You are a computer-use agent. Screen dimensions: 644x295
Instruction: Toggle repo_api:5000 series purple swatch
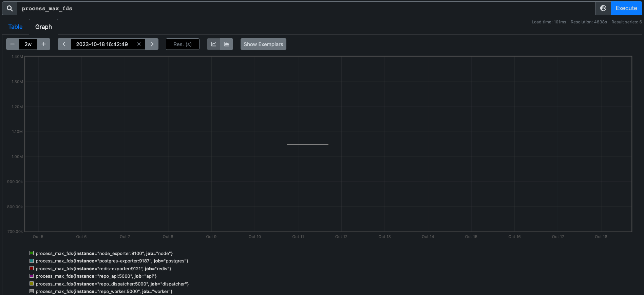click(32, 276)
